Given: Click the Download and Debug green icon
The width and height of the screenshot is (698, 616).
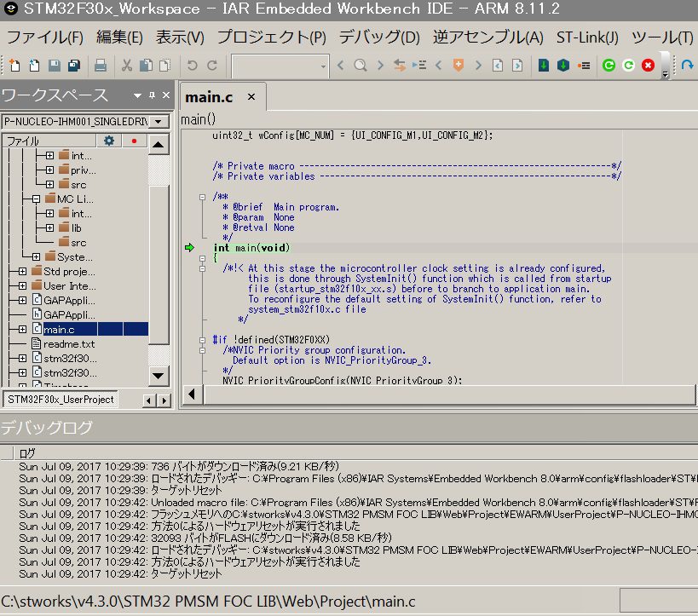Looking at the screenshot, I should (609, 66).
